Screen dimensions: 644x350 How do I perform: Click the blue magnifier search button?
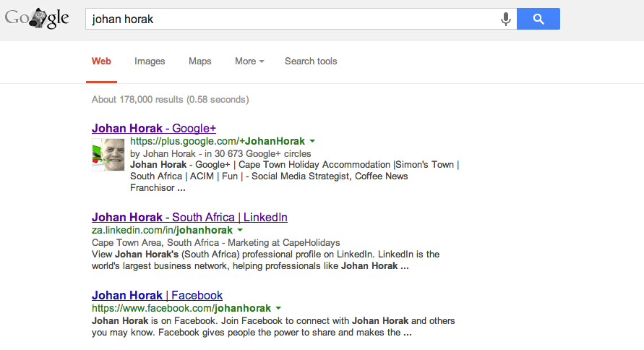pos(538,19)
